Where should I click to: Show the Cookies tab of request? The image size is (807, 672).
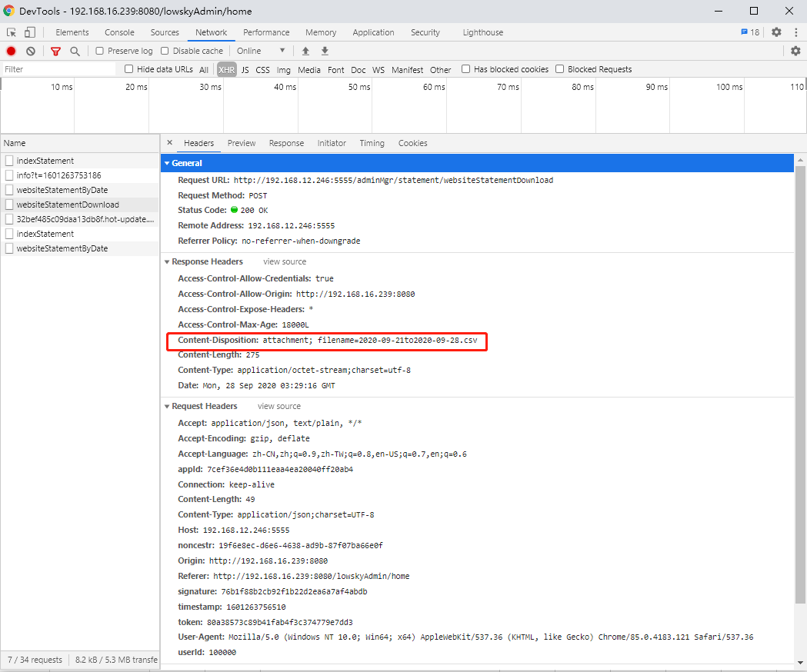point(413,143)
